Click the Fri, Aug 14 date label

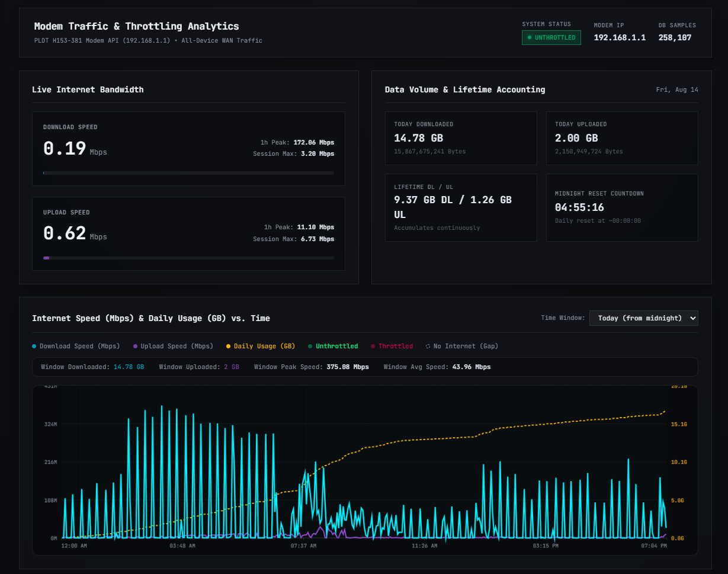pos(677,89)
